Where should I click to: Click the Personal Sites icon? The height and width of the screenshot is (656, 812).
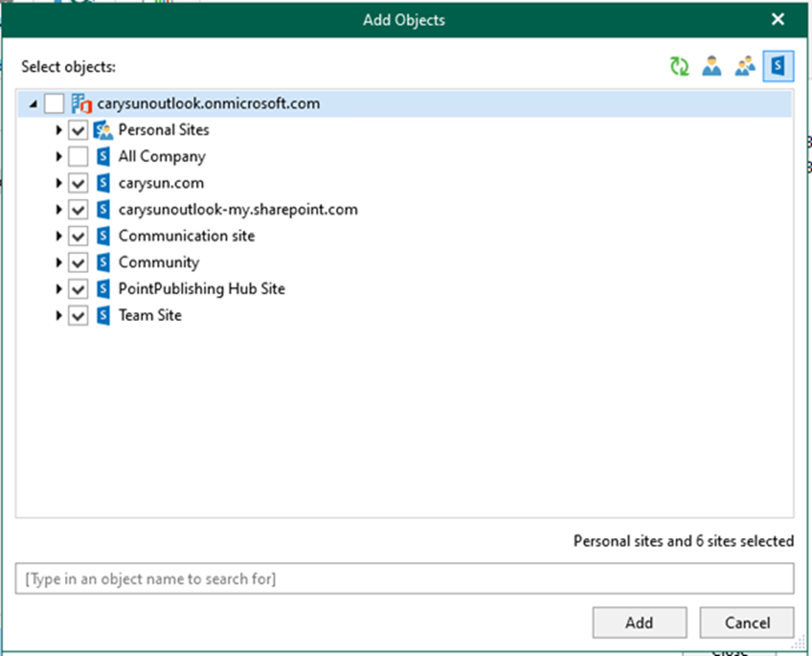click(x=103, y=130)
